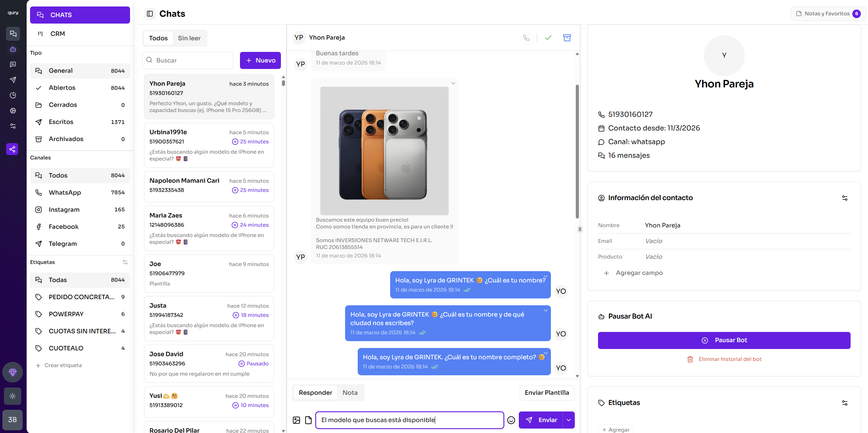
Task: Attach an image using the picture icon
Action: [297, 420]
